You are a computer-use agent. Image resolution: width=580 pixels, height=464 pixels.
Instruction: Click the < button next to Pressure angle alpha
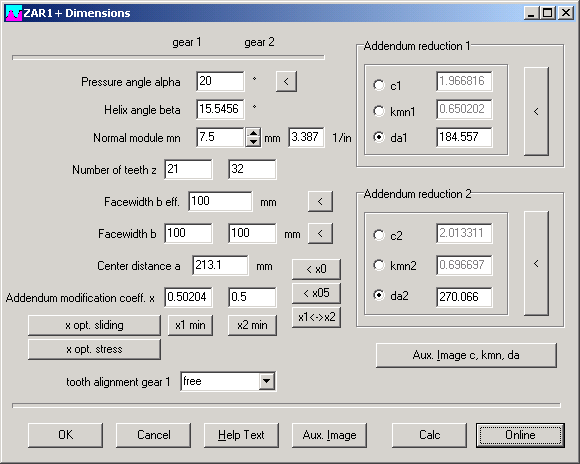[x=286, y=81]
